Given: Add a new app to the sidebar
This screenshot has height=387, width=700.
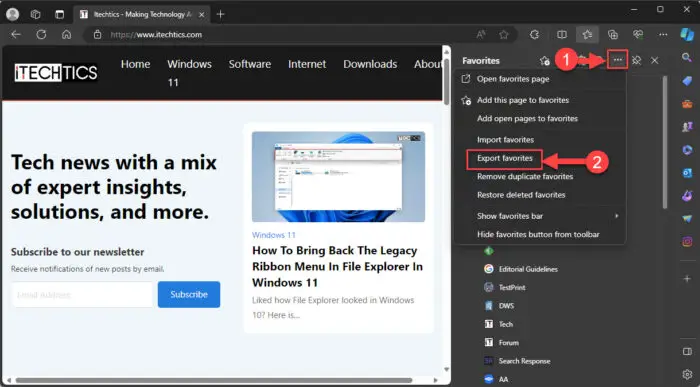Looking at the screenshot, I should pos(687,279).
